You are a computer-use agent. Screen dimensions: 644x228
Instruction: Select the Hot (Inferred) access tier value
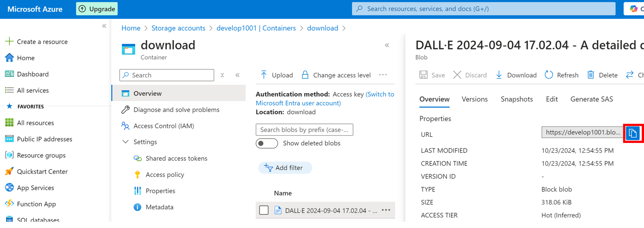tap(561, 215)
